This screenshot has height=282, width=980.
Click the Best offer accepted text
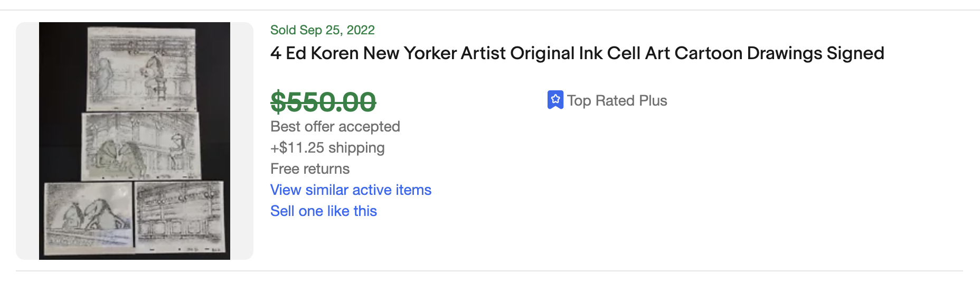(335, 127)
